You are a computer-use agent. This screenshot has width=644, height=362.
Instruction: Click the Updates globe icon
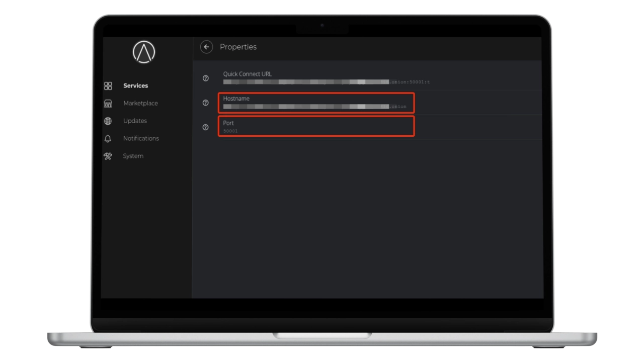click(x=108, y=121)
